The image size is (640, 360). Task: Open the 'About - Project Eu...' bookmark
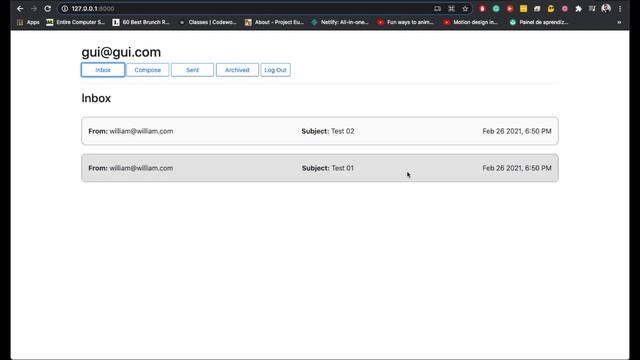click(x=274, y=22)
